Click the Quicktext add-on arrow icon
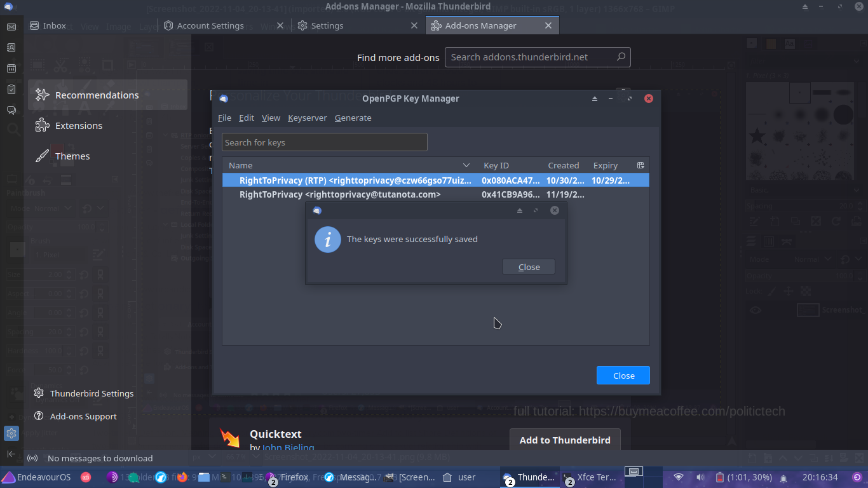 tap(229, 438)
